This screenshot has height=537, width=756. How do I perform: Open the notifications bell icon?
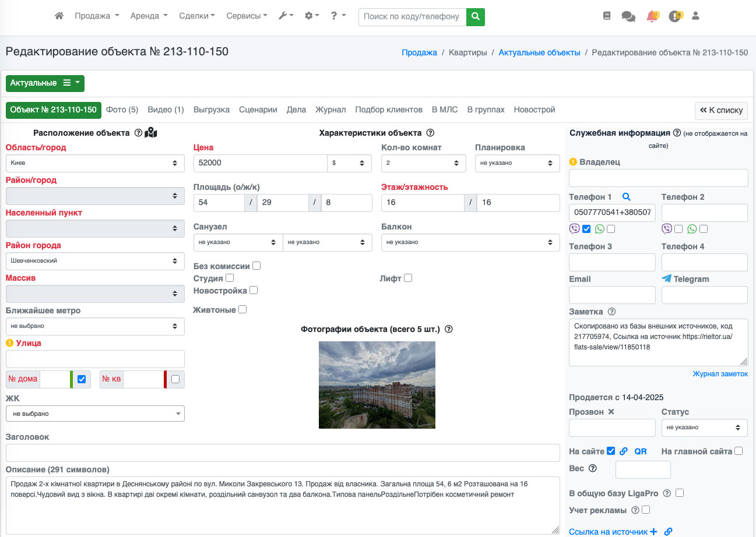(652, 16)
